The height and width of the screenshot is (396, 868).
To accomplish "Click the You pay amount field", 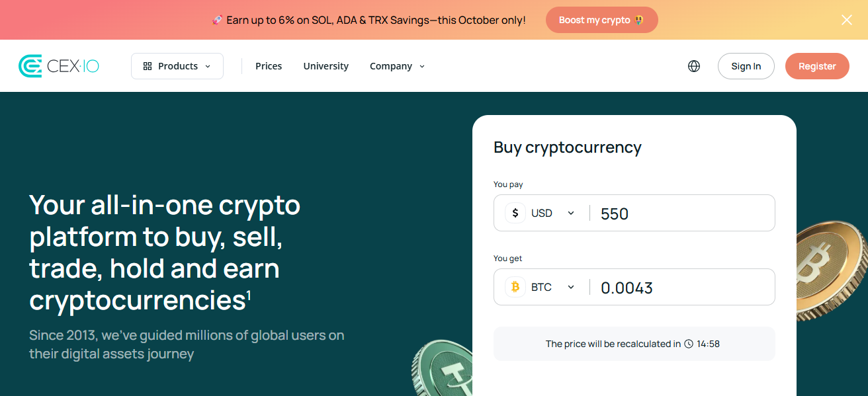I will pyautogui.click(x=681, y=214).
